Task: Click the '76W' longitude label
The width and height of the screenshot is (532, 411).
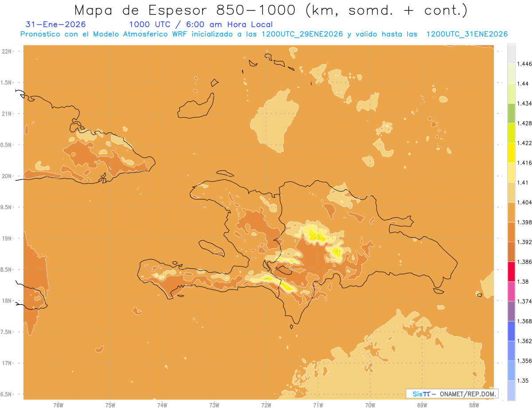Action: [x=58, y=405]
